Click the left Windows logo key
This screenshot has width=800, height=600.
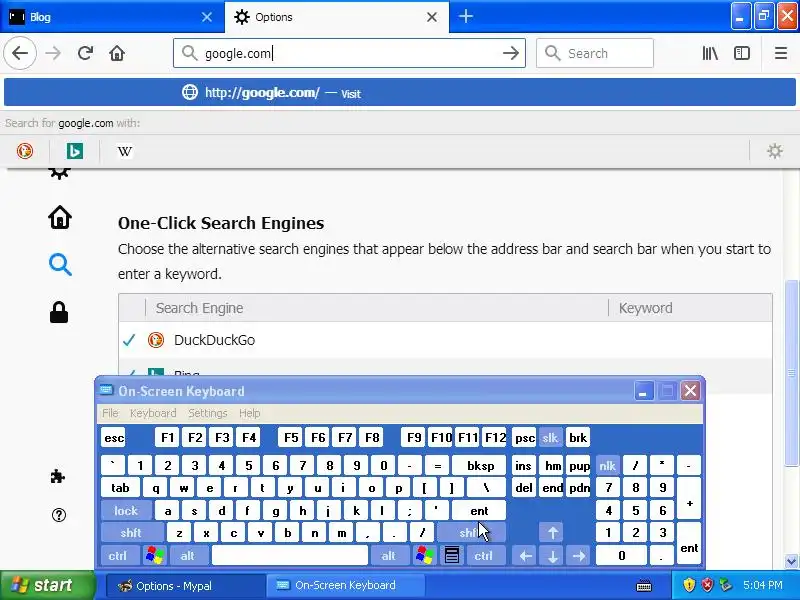pyautogui.click(x=155, y=555)
